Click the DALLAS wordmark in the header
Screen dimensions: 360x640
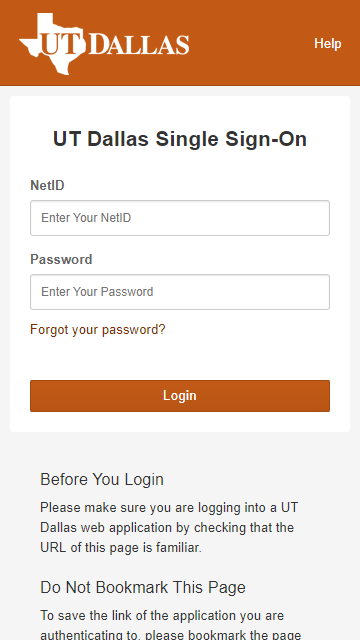139,44
